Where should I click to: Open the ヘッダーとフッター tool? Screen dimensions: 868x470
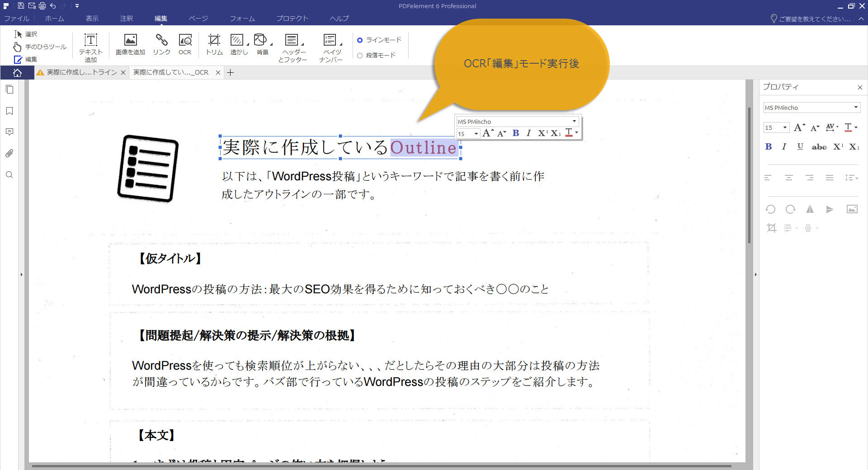293,47
